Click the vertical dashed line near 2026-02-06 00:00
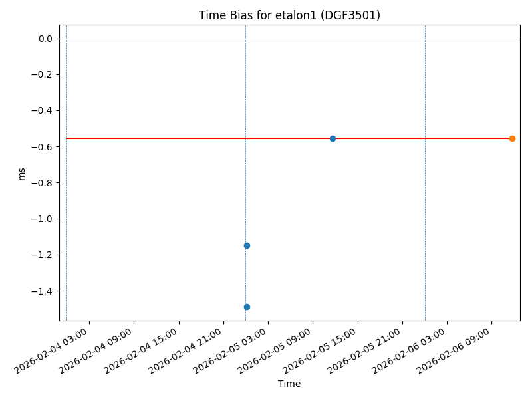Viewport: 532px width, 399px height. coord(425,199)
